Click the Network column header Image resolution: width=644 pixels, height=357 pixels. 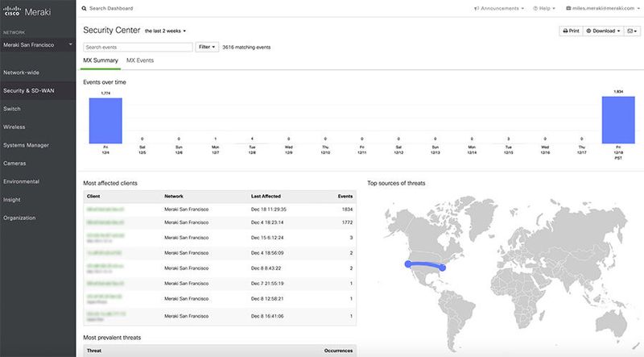pos(174,196)
